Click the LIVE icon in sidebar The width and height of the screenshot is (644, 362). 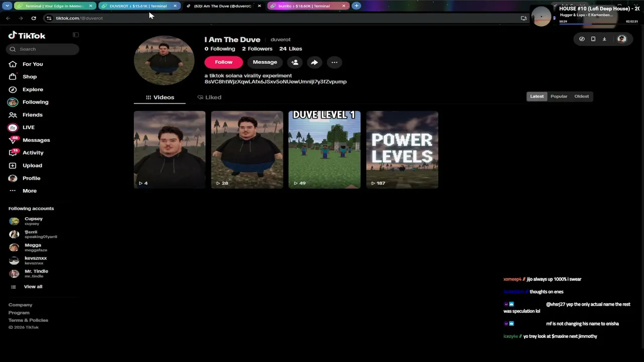click(x=13, y=127)
